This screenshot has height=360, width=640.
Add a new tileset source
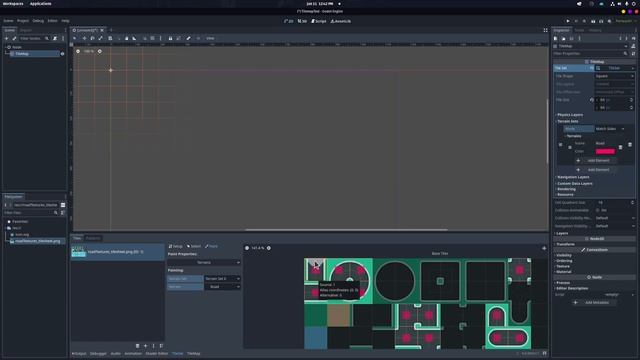click(x=145, y=346)
